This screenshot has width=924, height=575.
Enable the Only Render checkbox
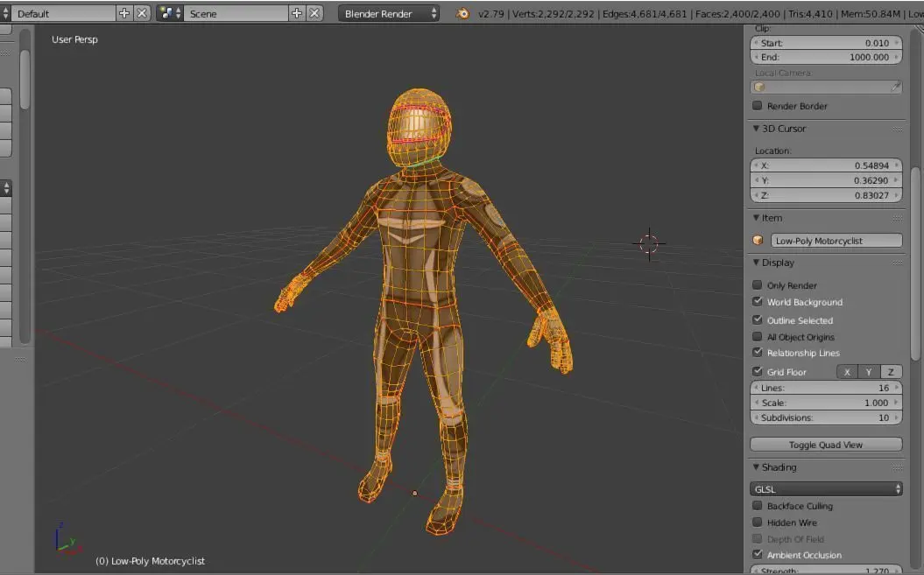click(758, 285)
